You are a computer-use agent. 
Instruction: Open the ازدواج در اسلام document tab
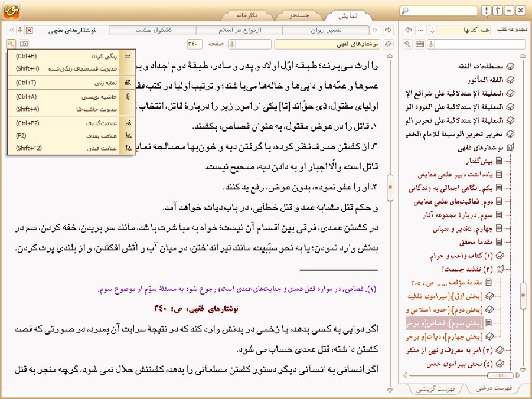[240, 30]
